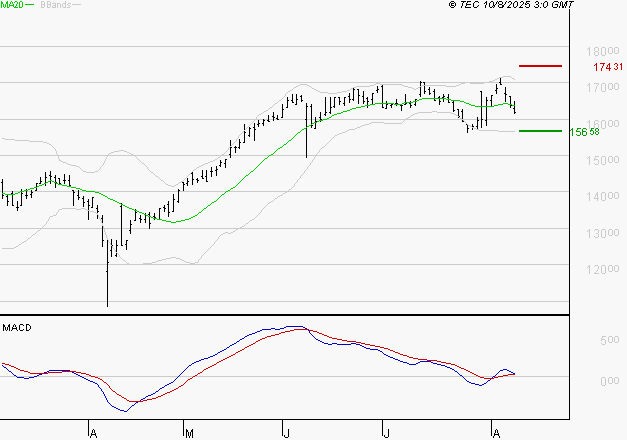627x440 pixels.
Task: Click the red resistance line marker
Action: pos(540,66)
